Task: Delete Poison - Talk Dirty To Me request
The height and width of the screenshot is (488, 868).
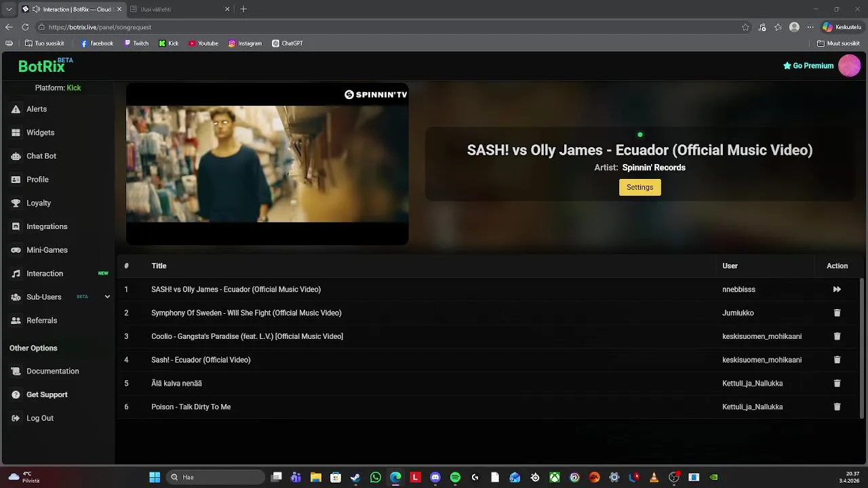Action: tap(837, 407)
